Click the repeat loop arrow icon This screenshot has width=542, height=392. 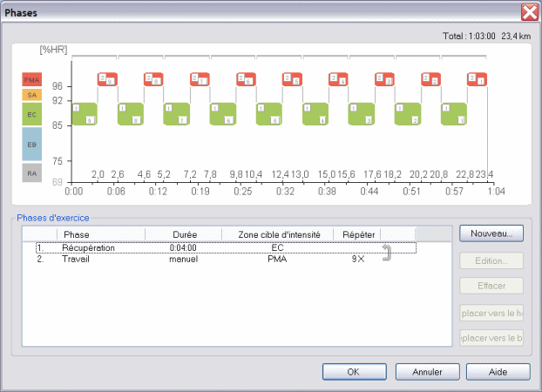tap(388, 253)
